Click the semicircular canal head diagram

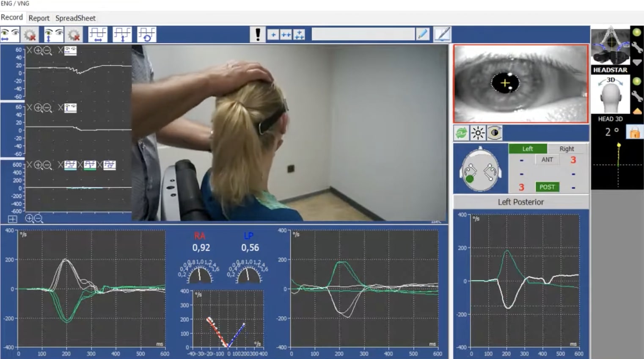coord(481,169)
